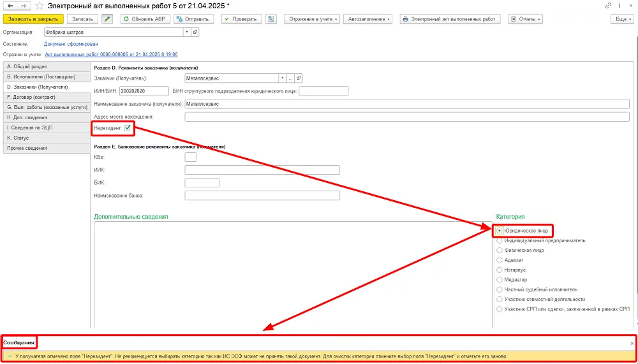Screen dimensions: 638x364
Task: Click the pencil edit icon in toolbar
Action: (x=107, y=18)
